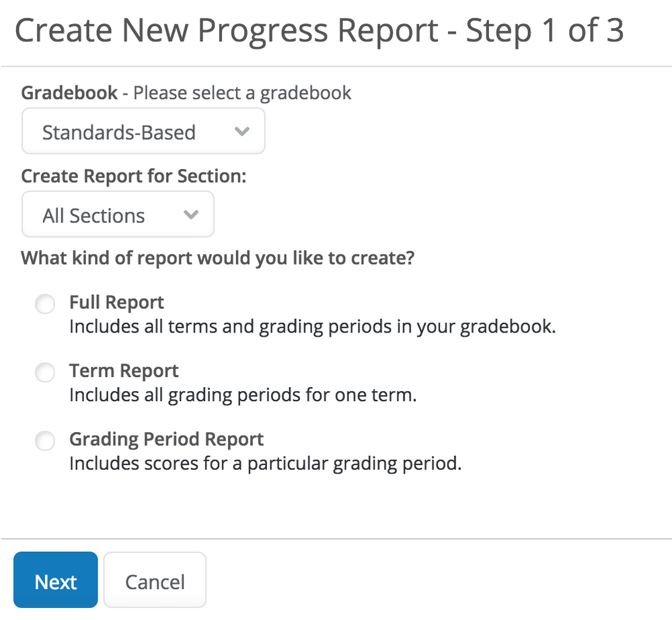Viewport: 672px width, 620px height.
Task: Click the bold Gradebook field label
Action: click(x=69, y=93)
